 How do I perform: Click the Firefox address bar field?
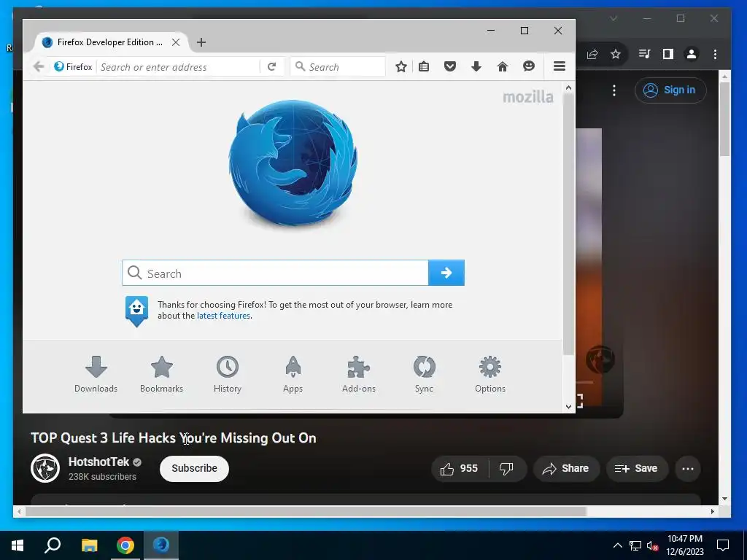point(179,67)
